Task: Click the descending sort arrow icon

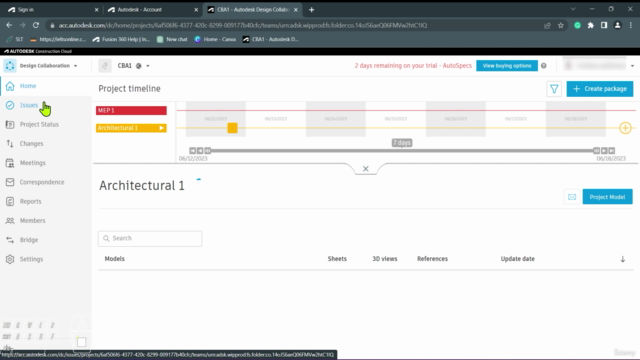Action: click(622, 259)
